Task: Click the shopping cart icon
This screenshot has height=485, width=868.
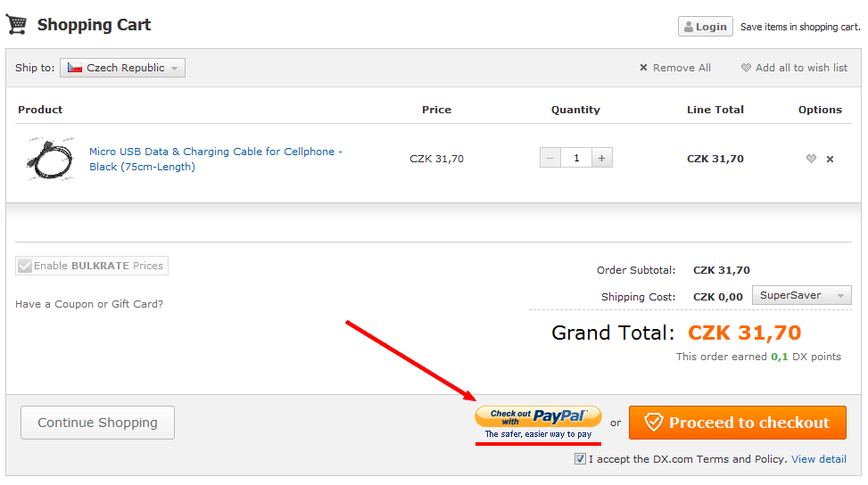Action: point(17,24)
